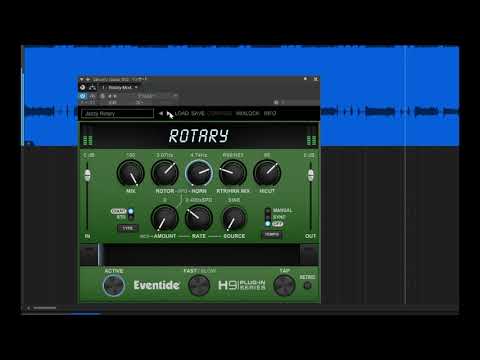Click the OUT level slider handle
This screenshot has width=480, height=360.
[311, 175]
